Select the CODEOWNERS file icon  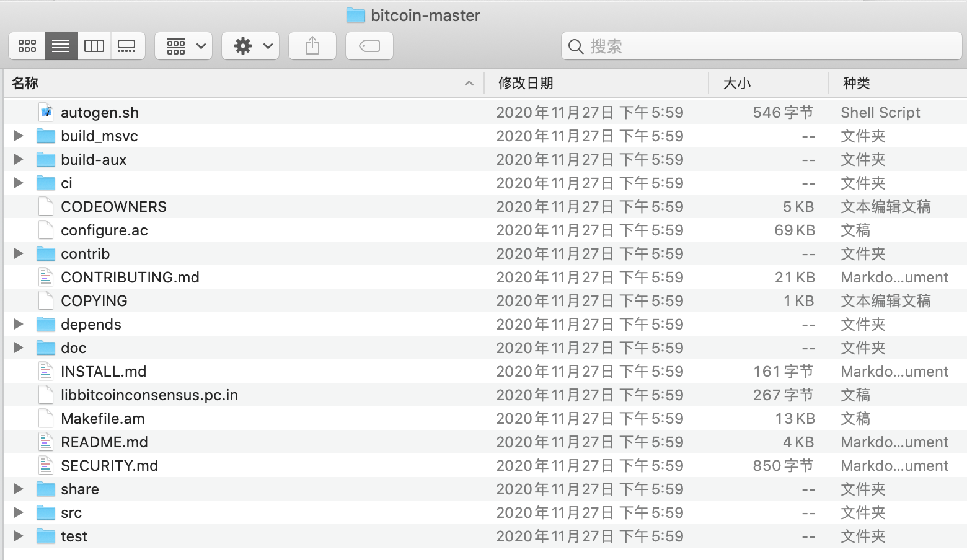point(46,206)
